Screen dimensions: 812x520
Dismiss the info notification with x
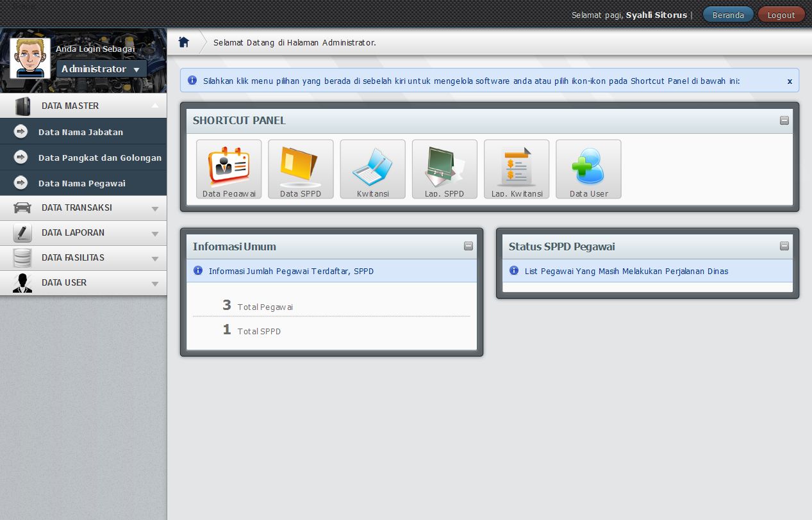(790, 81)
